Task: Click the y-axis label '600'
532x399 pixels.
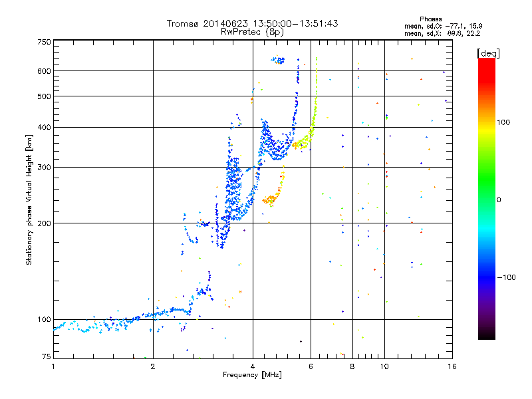Action: pos(44,71)
